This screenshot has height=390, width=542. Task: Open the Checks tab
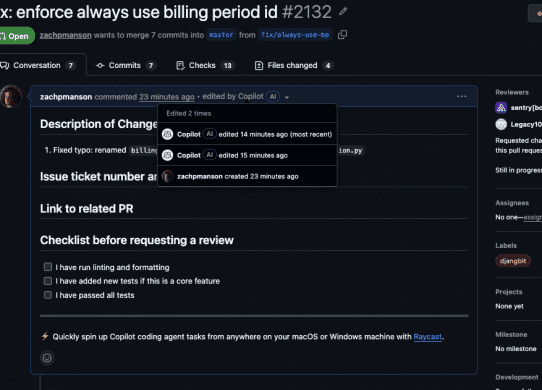[x=205, y=65]
